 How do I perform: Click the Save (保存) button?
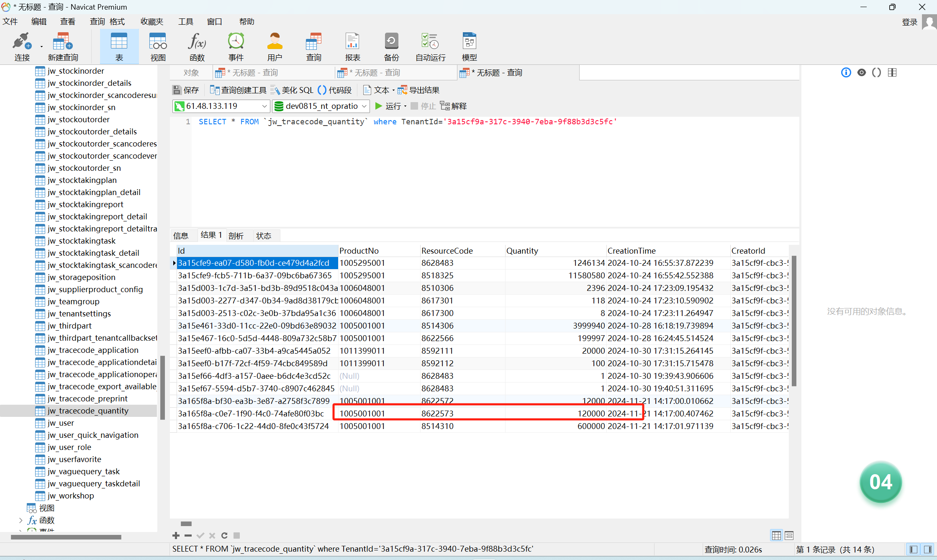186,90
